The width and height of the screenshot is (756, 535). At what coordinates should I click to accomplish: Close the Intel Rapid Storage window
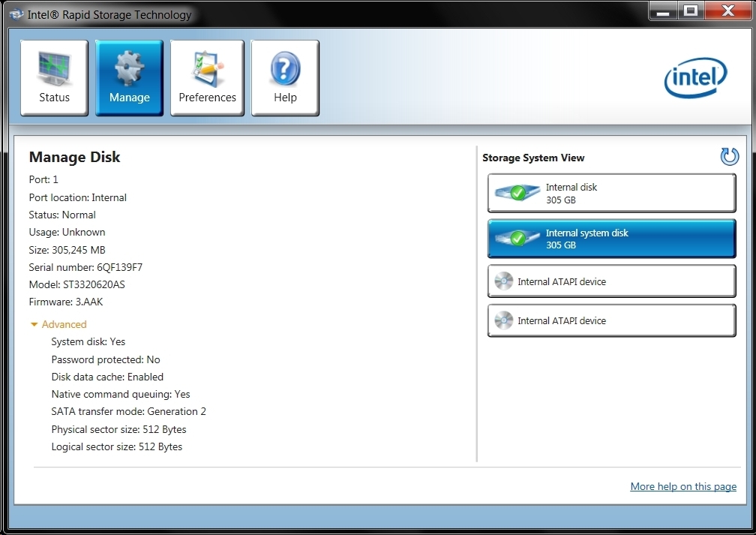click(728, 11)
